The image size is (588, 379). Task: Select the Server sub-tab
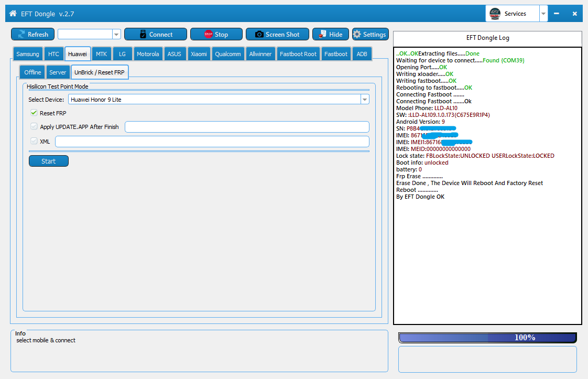(58, 72)
